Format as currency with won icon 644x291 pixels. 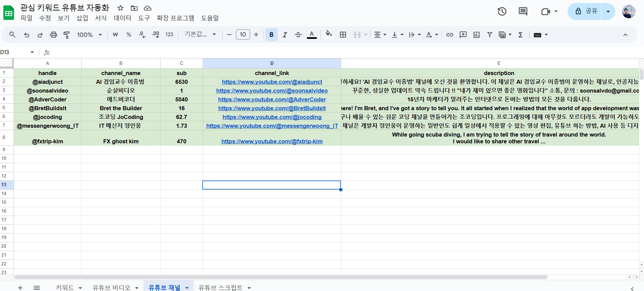[115, 34]
